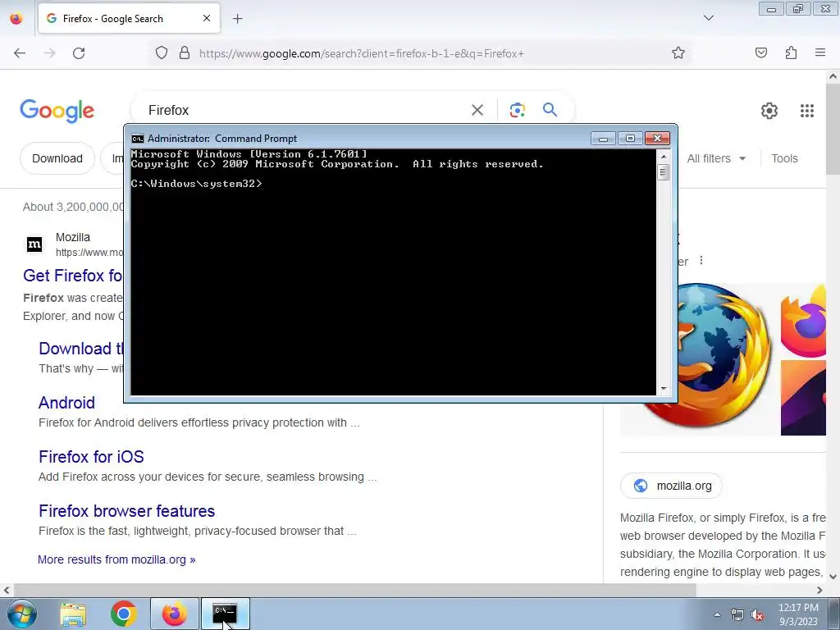Open the Android sitelink

66,402
